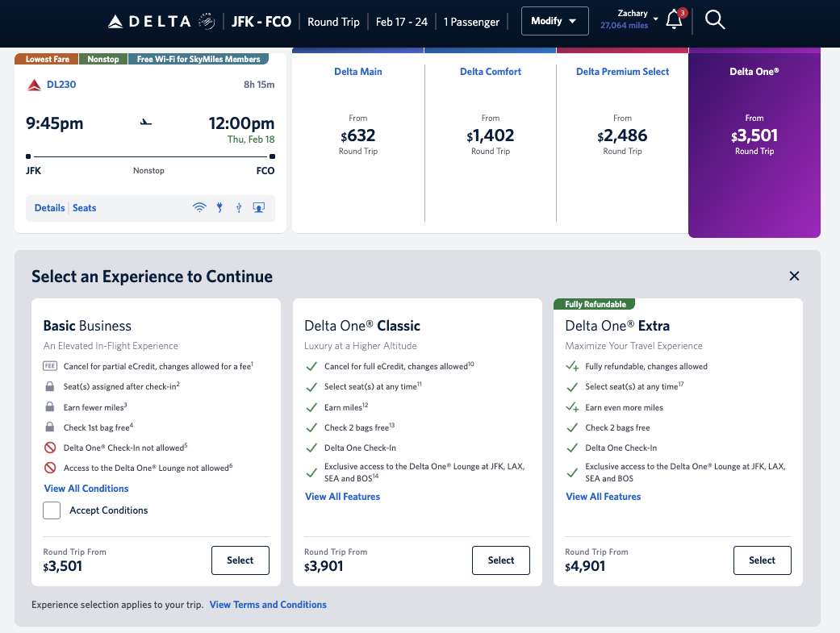Click the power outlet amenity icon
This screenshot has width=840, height=633.
(219, 208)
